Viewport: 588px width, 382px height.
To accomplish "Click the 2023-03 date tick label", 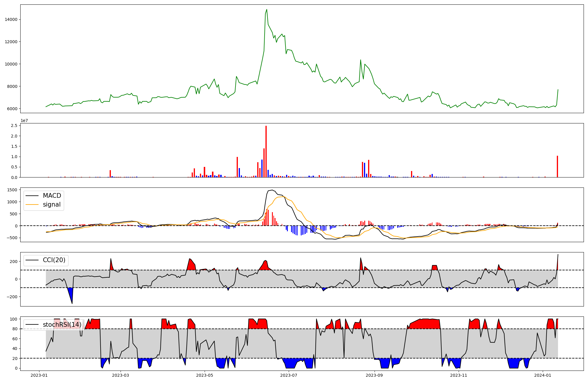I will coord(121,375).
